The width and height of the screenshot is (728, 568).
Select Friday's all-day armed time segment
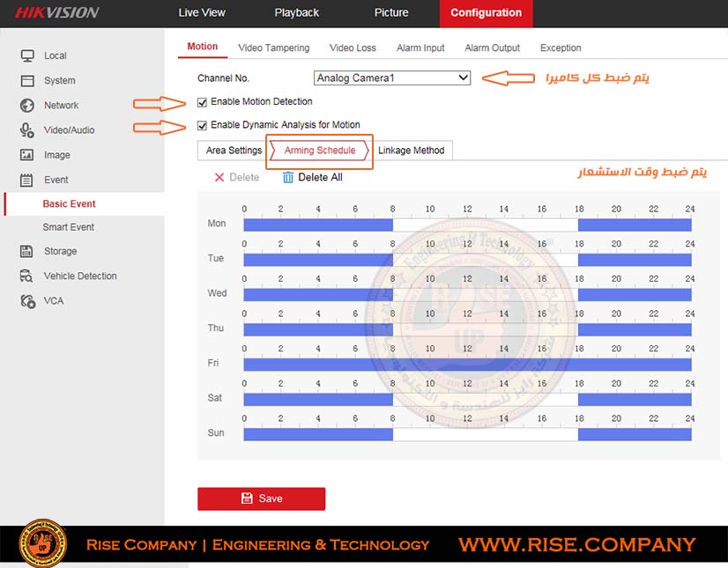pyautogui.click(x=467, y=365)
